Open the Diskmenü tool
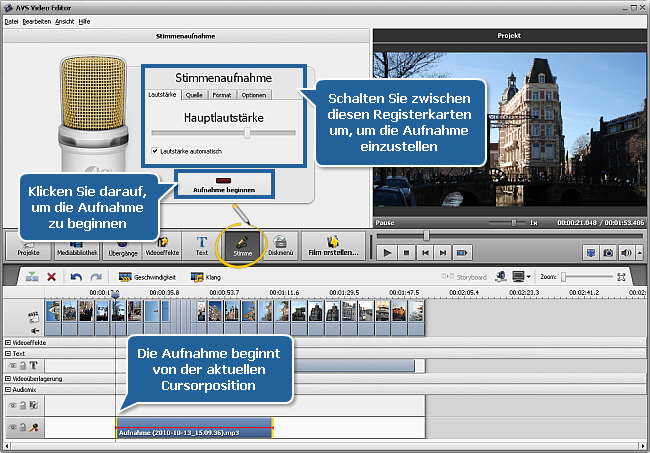 [280, 246]
